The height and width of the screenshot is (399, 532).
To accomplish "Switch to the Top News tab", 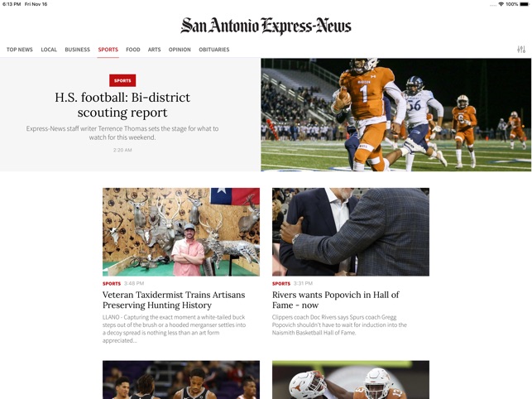I will (20, 50).
